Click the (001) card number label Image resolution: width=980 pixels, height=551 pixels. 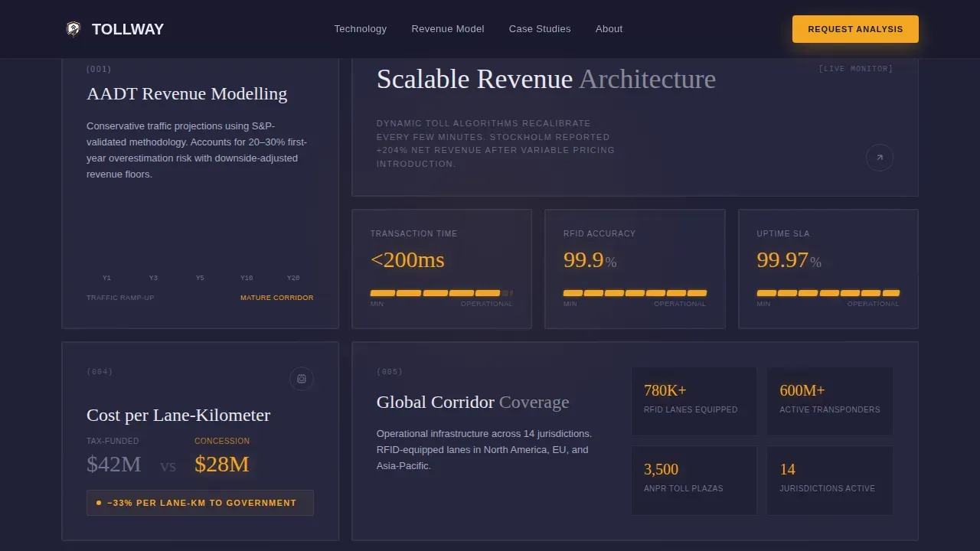click(99, 69)
